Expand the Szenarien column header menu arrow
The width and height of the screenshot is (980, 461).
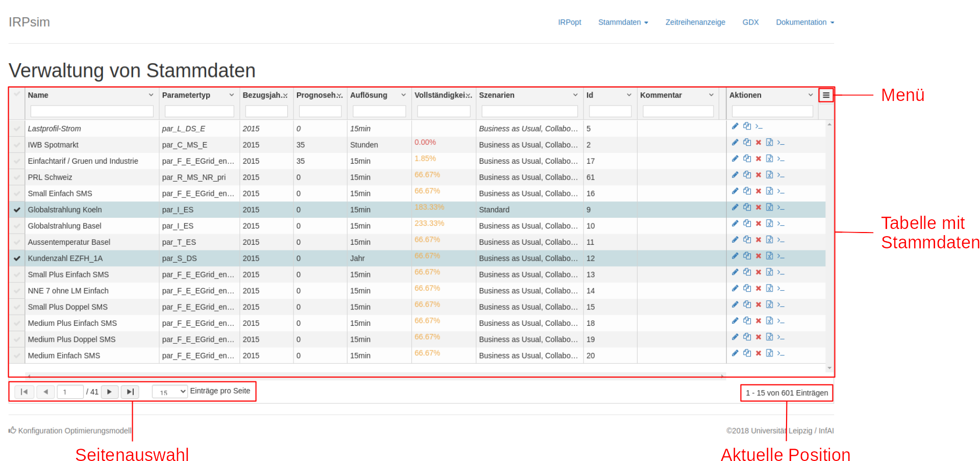click(x=575, y=95)
